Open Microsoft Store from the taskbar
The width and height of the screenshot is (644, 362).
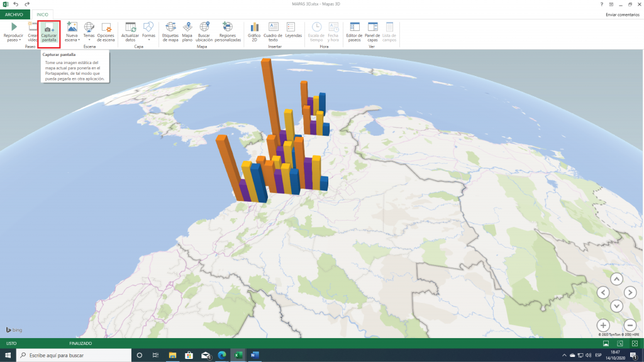point(189,356)
